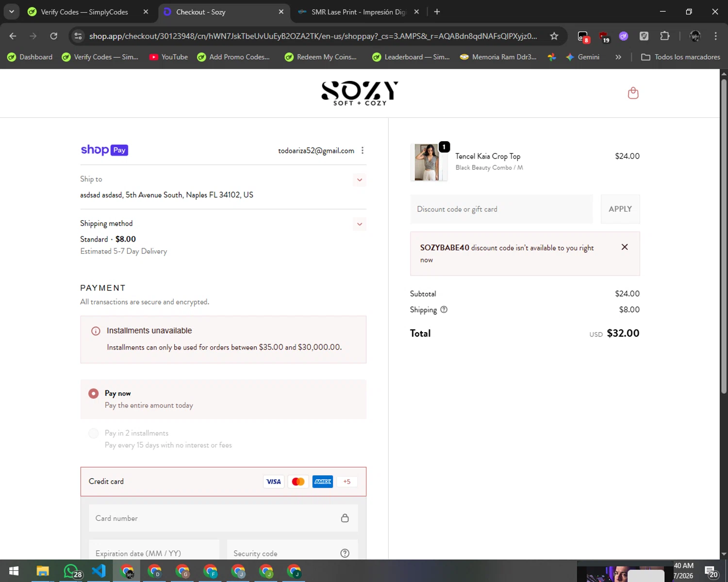Screen dimensions: 728x582
Task: Open the Chrome three-dot menu
Action: point(715,36)
